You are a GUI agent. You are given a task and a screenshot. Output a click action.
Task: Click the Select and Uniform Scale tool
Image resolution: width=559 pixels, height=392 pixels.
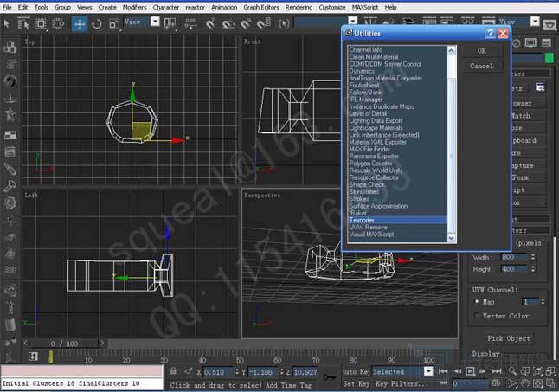click(114, 23)
